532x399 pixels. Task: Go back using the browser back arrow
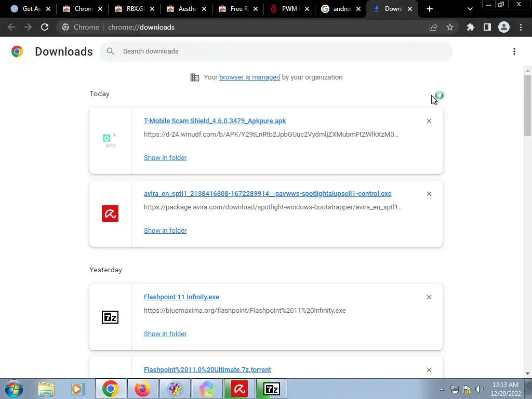coord(11,27)
